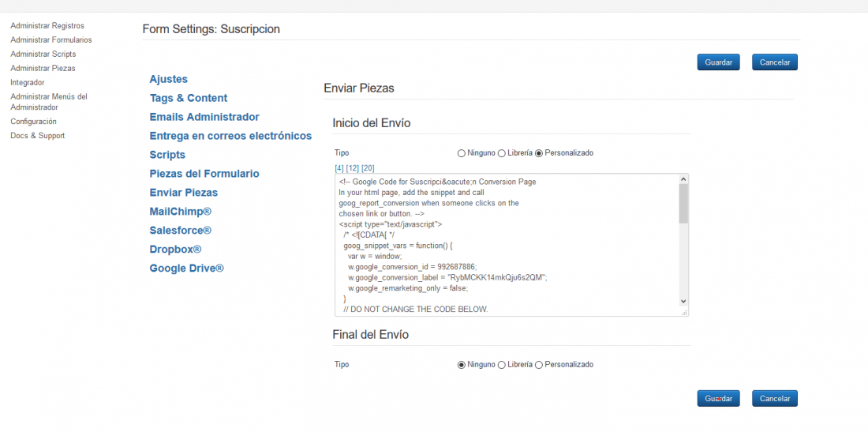Go to Google Drive® section
868x432 pixels.
186,268
